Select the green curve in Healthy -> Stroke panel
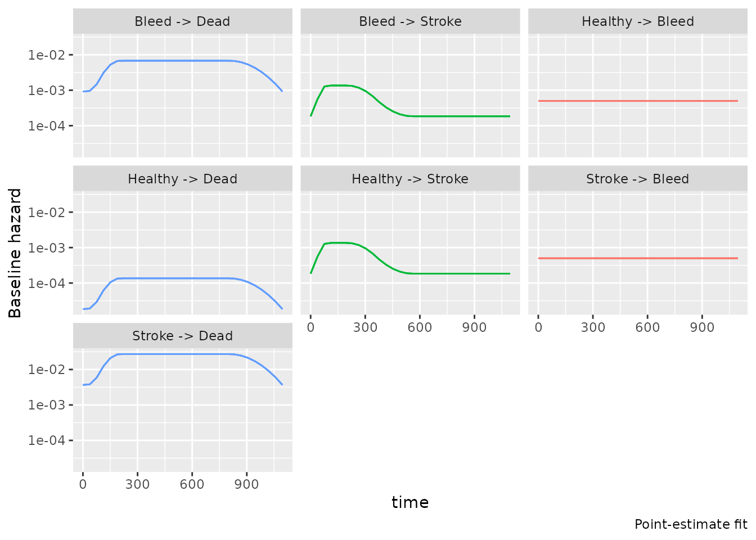756x540 pixels. point(450,273)
